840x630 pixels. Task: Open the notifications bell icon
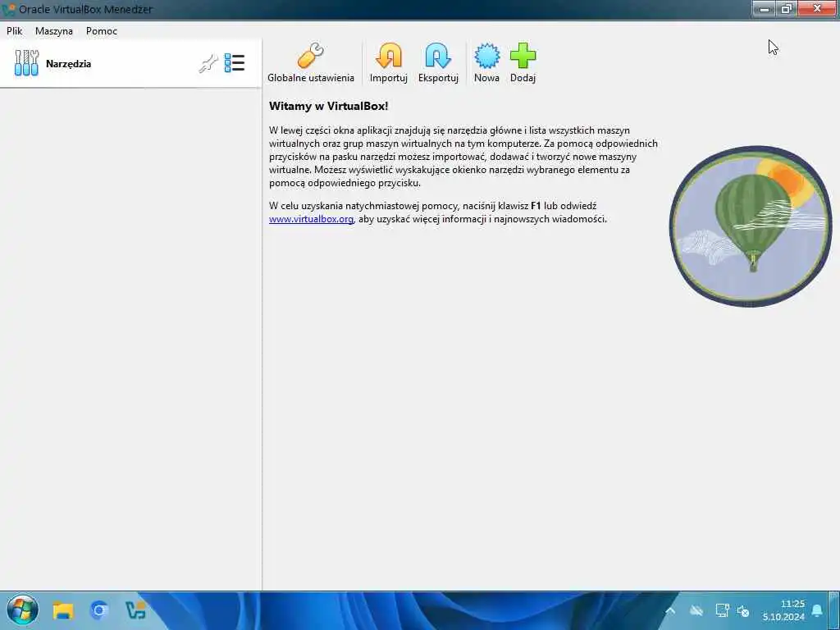(x=817, y=610)
